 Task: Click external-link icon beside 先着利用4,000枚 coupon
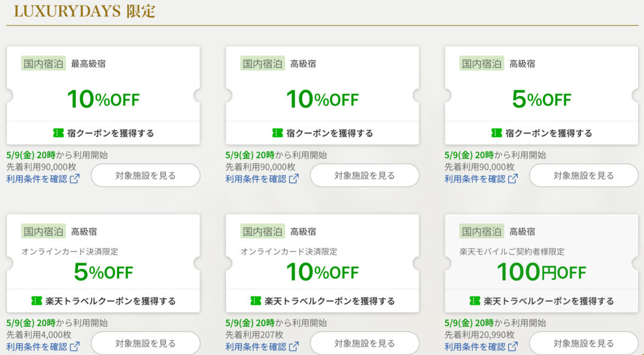tap(75, 346)
